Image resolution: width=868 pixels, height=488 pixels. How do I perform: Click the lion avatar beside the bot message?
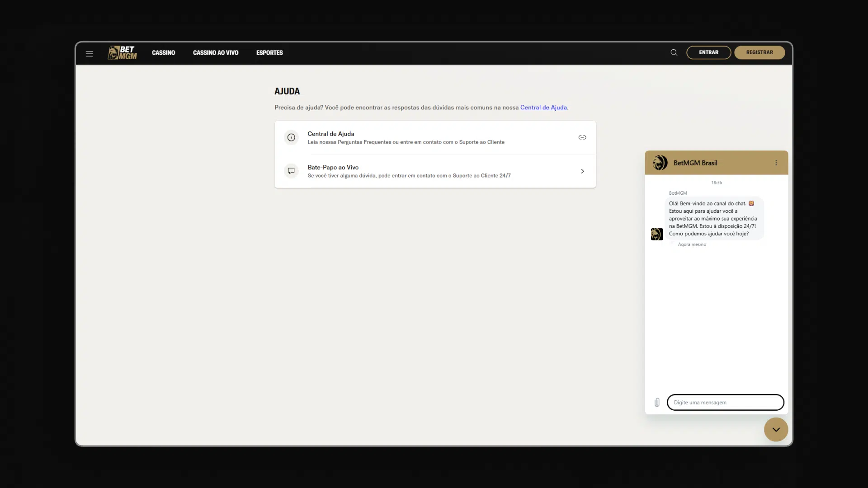point(657,235)
